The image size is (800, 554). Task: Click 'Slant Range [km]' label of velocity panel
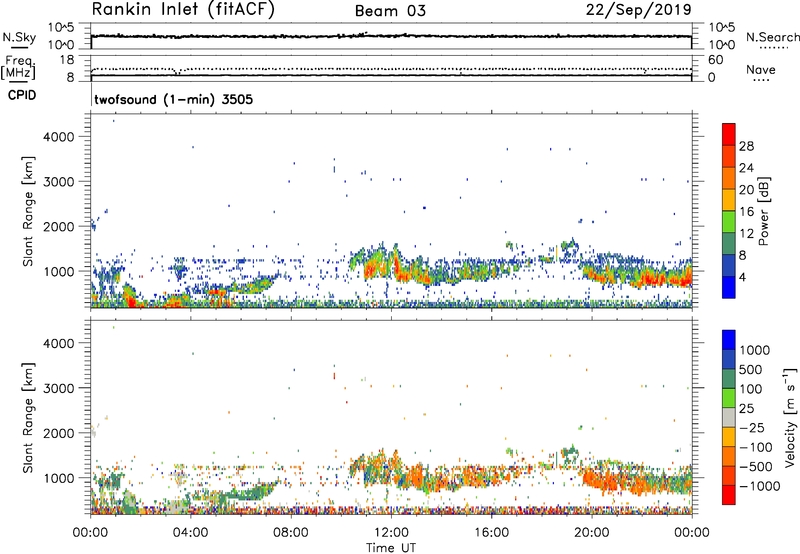[x=29, y=418]
